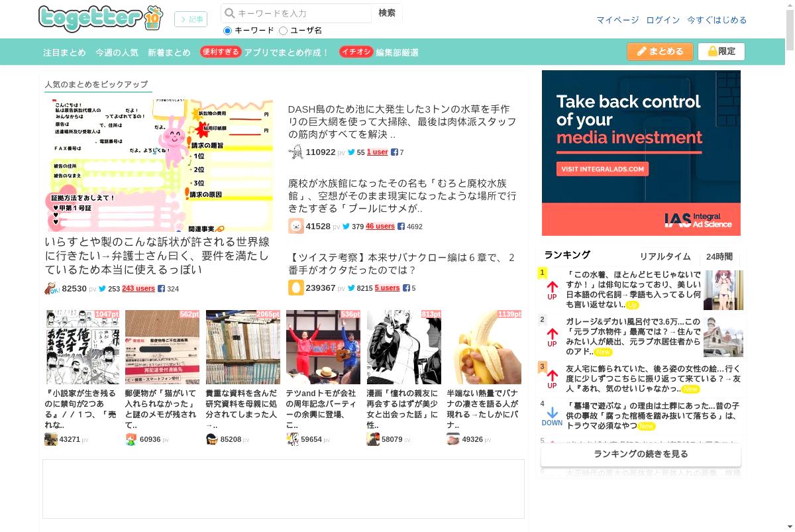The image size is (795, 532).
Task: Click the 限定 lock button
Action: tap(721, 52)
